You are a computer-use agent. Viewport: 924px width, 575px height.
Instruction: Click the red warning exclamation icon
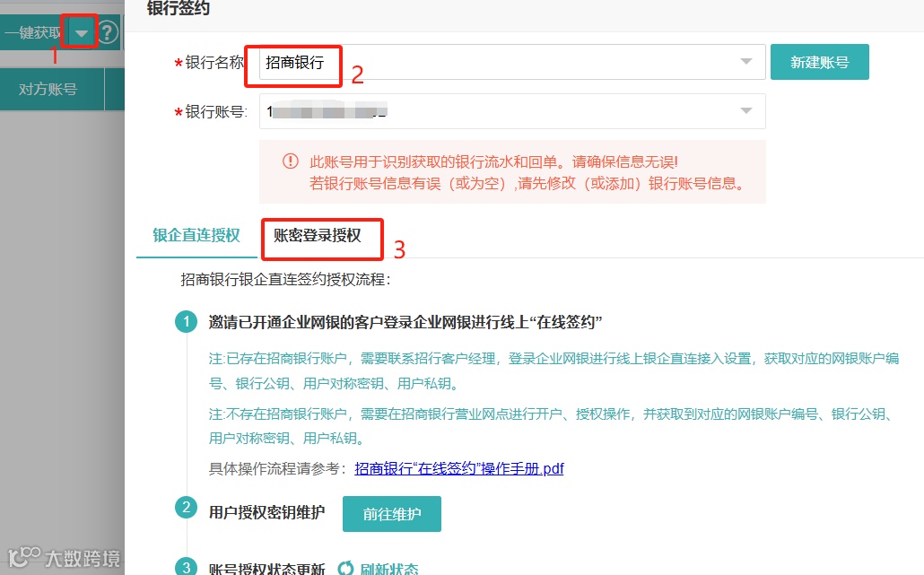291,161
